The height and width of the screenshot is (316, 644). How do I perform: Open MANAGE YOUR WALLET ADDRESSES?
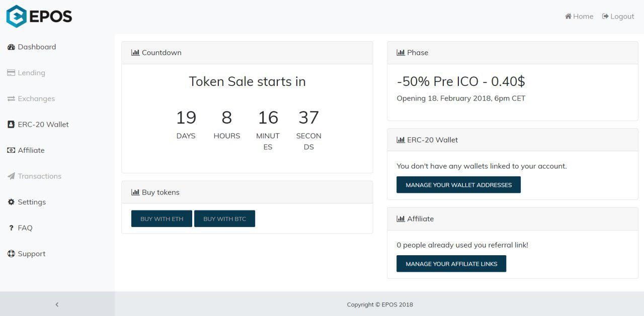tap(458, 184)
